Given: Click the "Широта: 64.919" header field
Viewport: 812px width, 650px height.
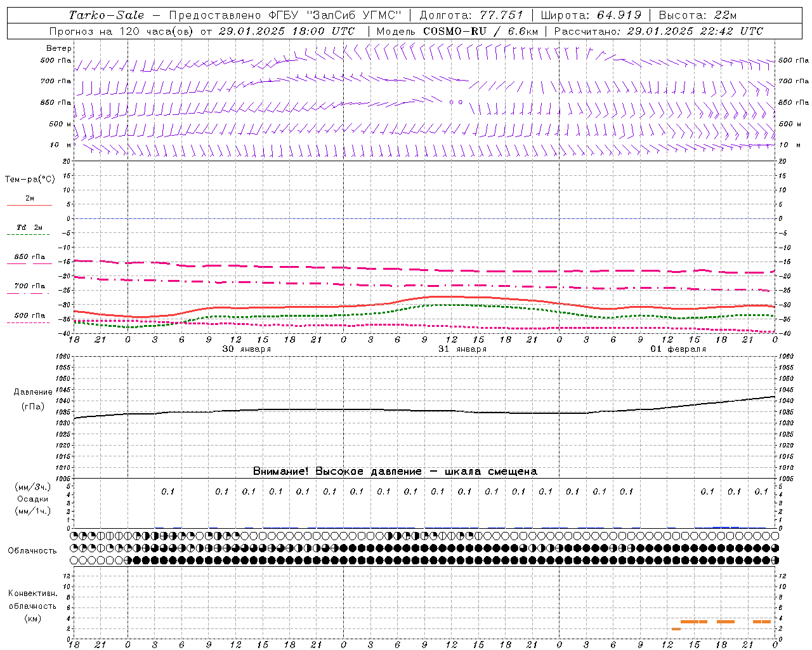Looking at the screenshot, I should point(591,15).
